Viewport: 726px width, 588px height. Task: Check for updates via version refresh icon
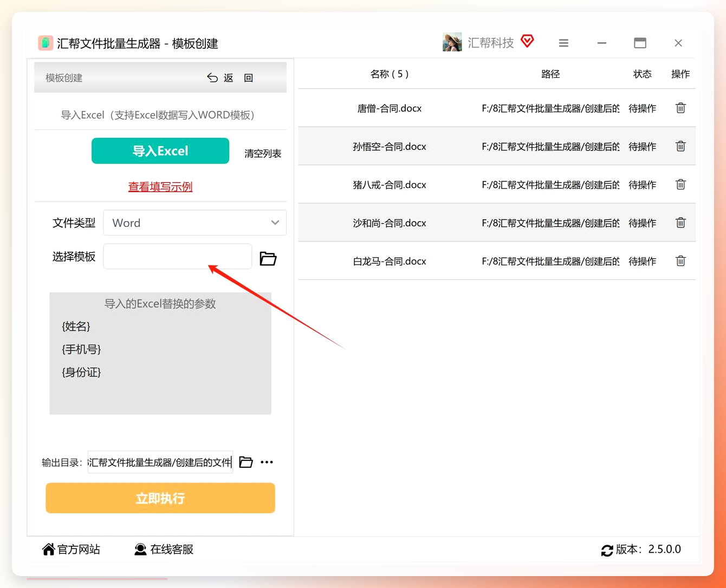pos(607,550)
